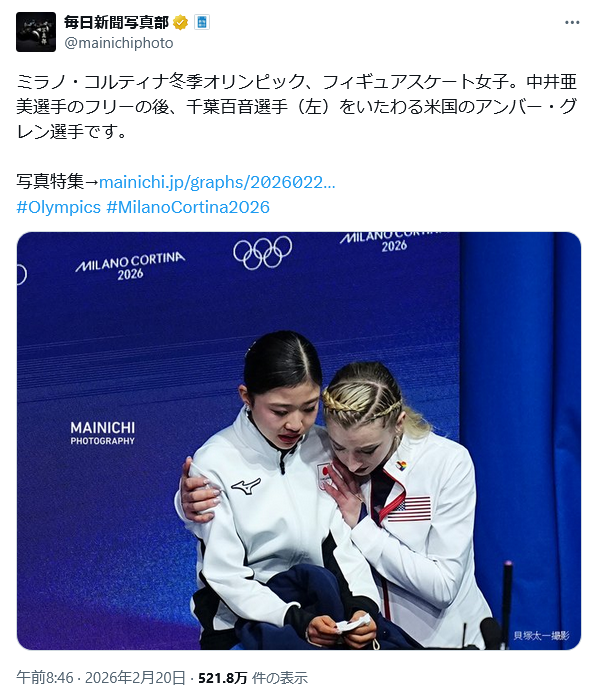The height and width of the screenshot is (700, 598).
Task: Click the 貝塚太一撮影 photographer credit
Action: 541,635
